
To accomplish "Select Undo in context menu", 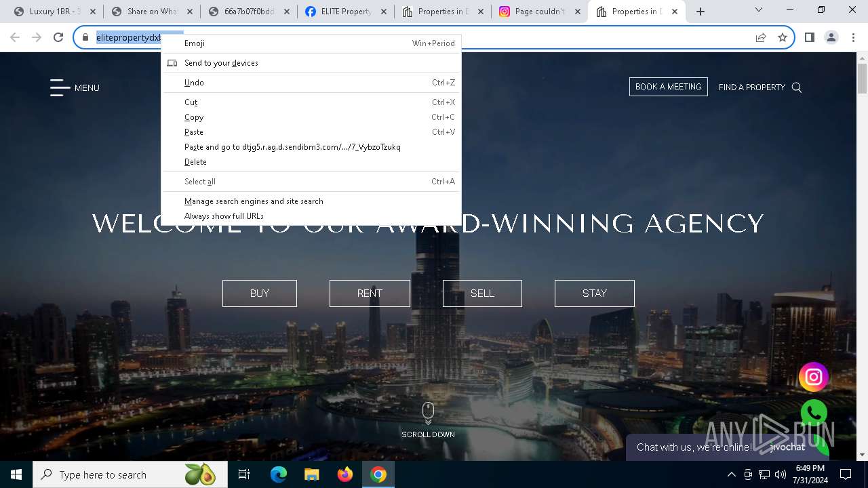I will (311, 83).
